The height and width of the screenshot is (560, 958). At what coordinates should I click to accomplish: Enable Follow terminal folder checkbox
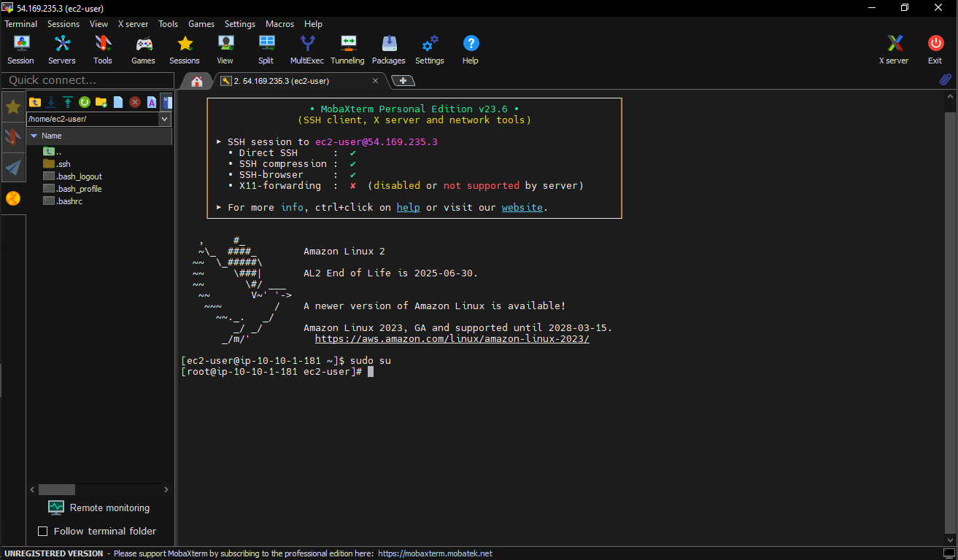pyautogui.click(x=42, y=531)
